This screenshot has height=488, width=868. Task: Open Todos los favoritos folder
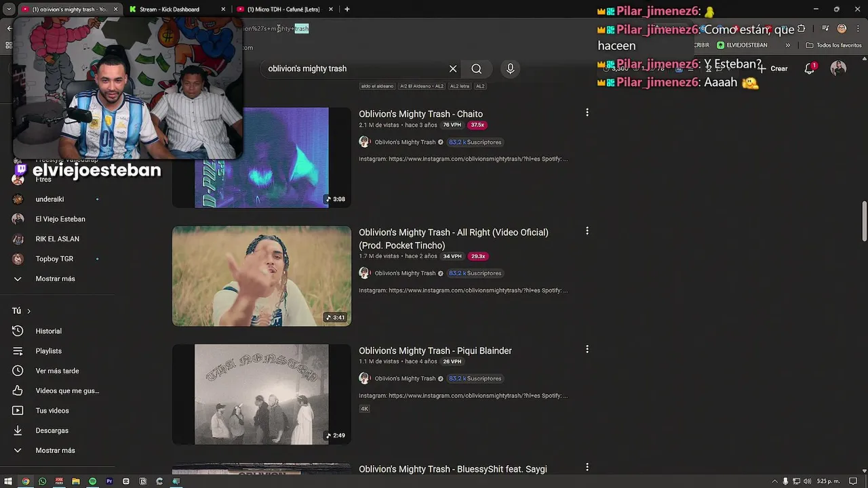834,45
